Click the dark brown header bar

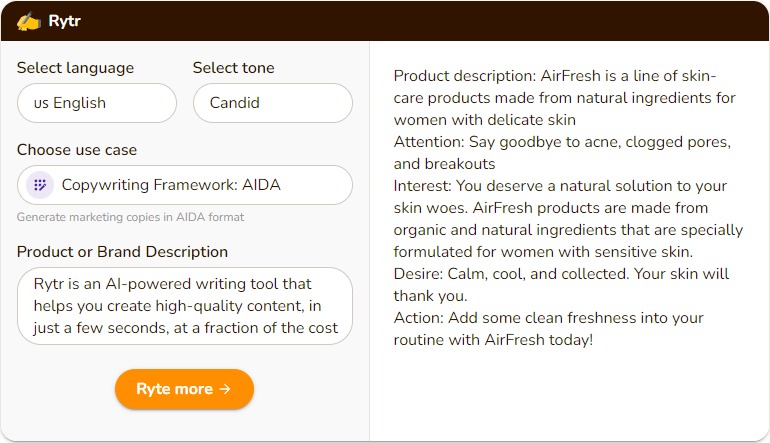tap(420, 20)
